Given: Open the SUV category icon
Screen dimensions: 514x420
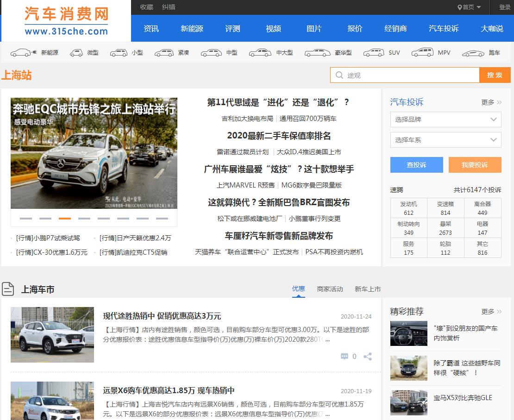Looking at the screenshot, I should [x=374, y=52].
